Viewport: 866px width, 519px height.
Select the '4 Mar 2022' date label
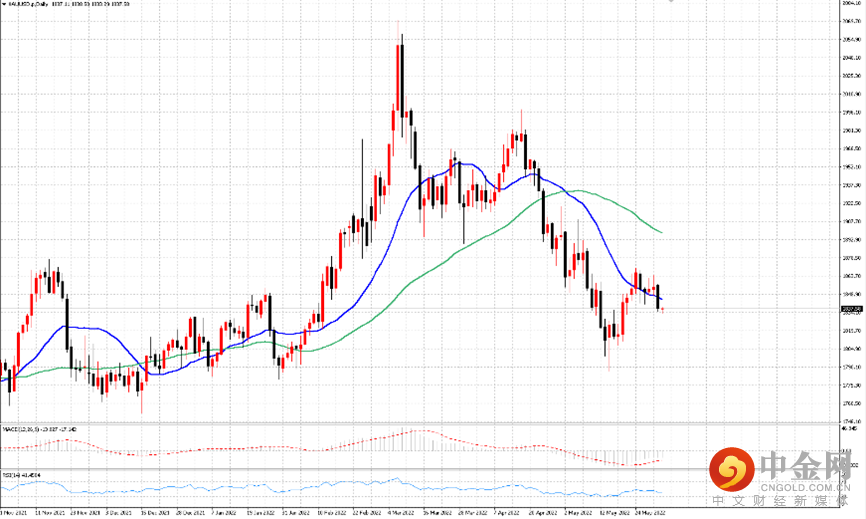pyautogui.click(x=400, y=513)
